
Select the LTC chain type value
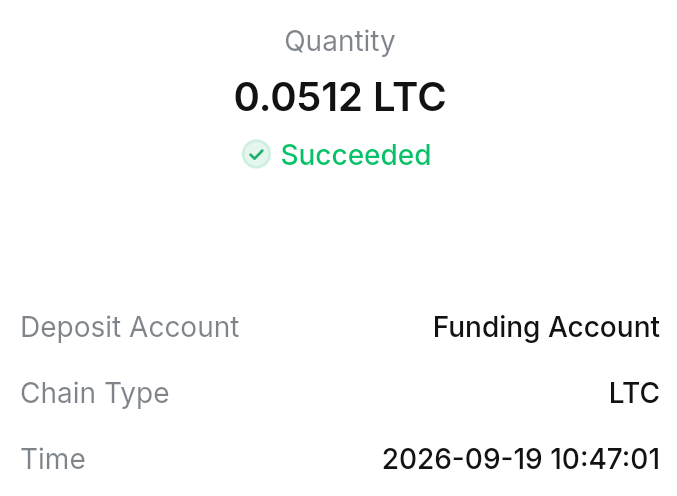(634, 393)
